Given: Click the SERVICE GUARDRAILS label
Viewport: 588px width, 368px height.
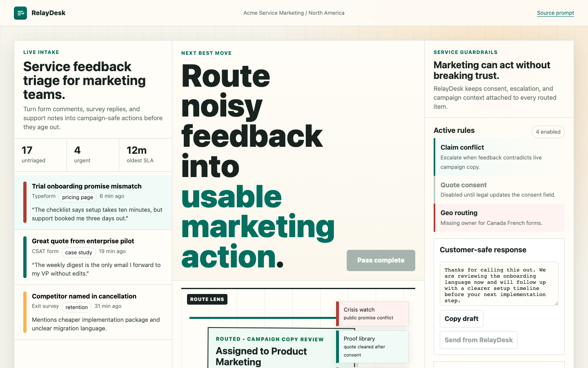Looking at the screenshot, I should coord(465,52).
